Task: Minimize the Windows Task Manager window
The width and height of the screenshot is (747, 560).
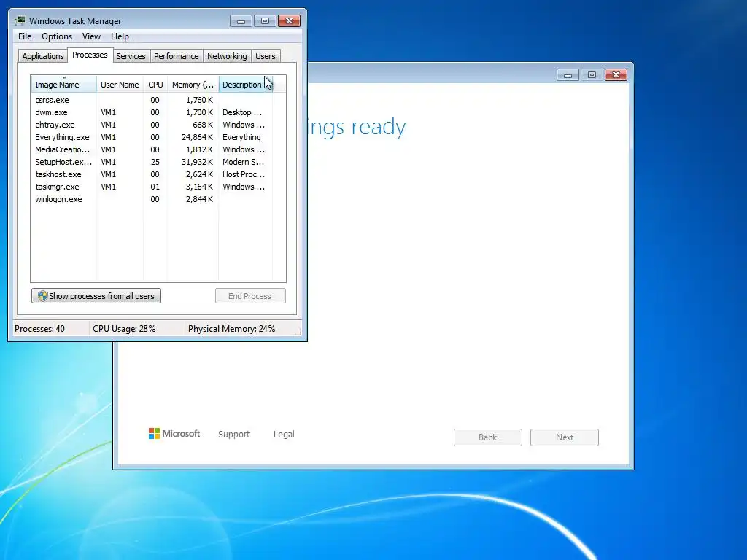Action: pos(241,21)
